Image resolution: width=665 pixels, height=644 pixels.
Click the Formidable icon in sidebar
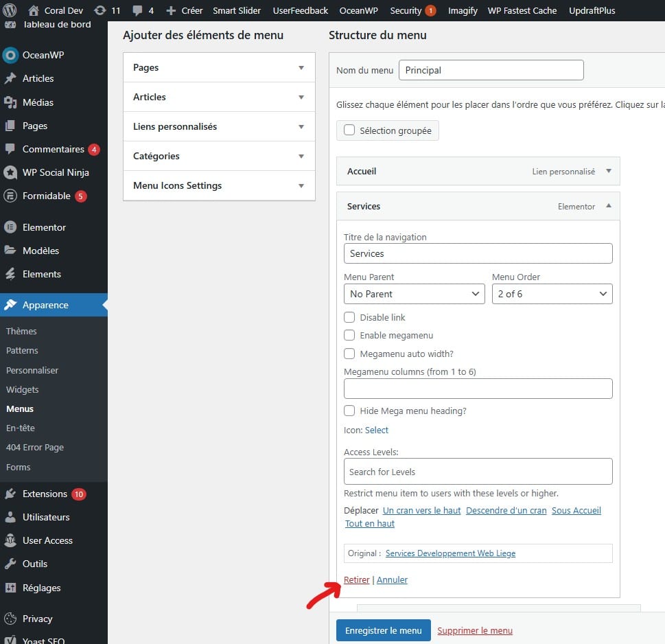pos(10,196)
